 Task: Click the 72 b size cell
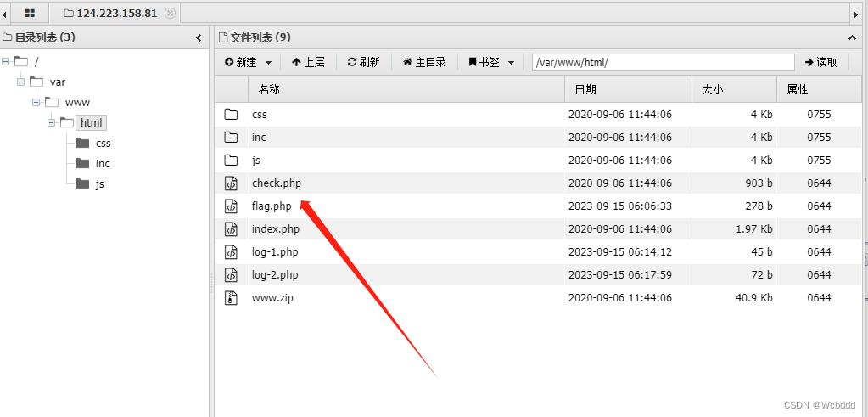(762, 275)
